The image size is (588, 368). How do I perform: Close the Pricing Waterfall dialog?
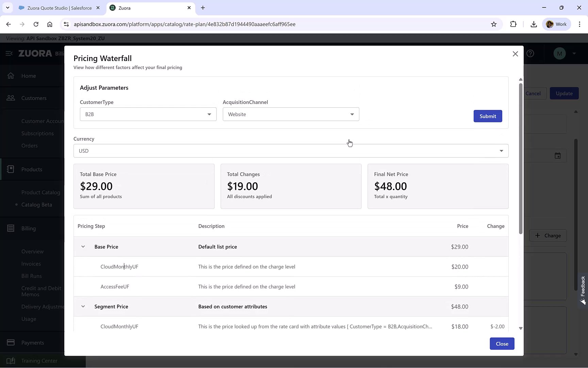515,54
